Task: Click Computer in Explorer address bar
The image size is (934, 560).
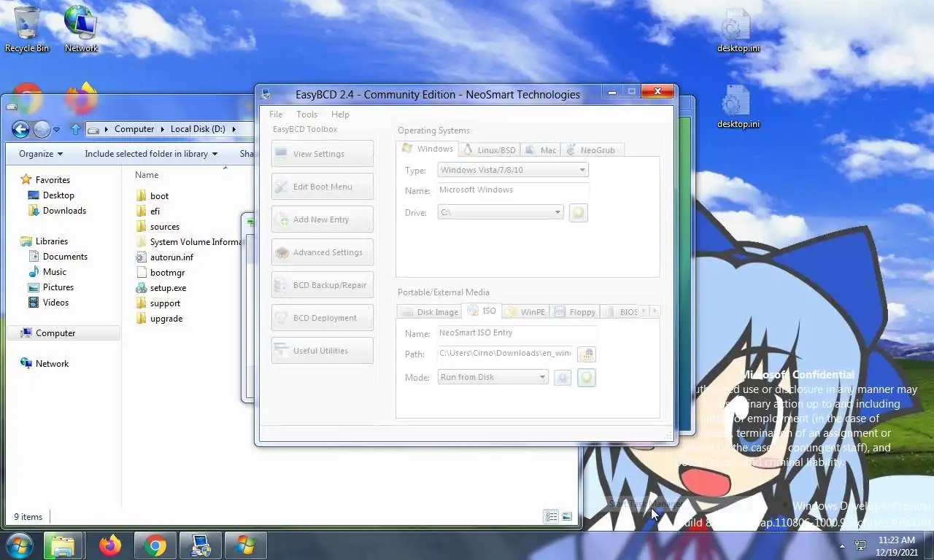Action: point(134,129)
